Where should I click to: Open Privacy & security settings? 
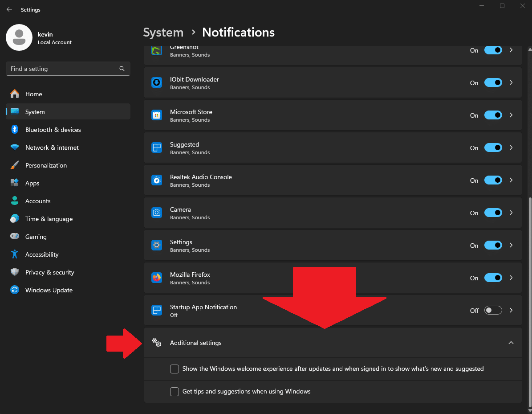click(68, 272)
